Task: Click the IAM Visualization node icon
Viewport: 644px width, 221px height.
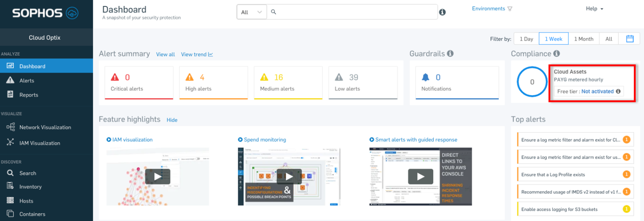Action: click(10, 143)
